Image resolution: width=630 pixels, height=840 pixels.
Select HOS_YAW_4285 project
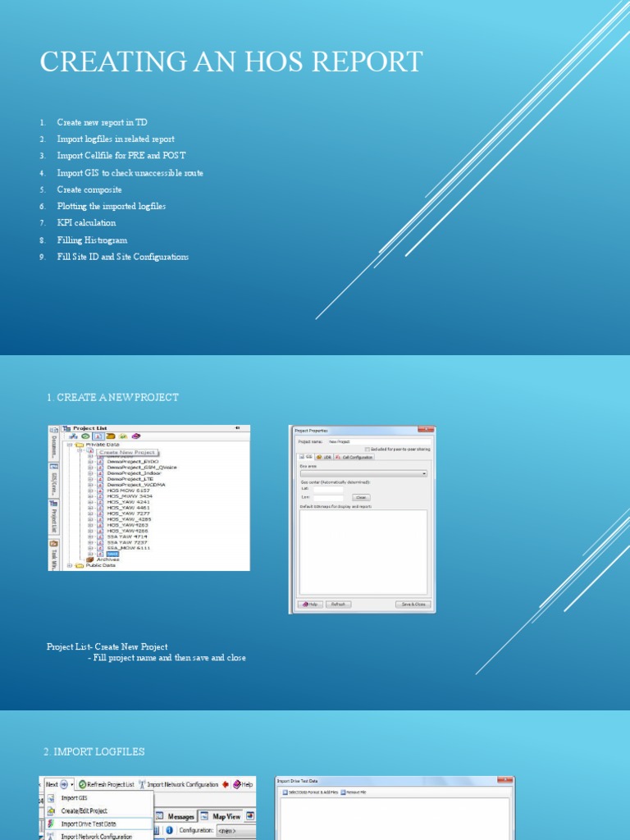click(x=129, y=519)
